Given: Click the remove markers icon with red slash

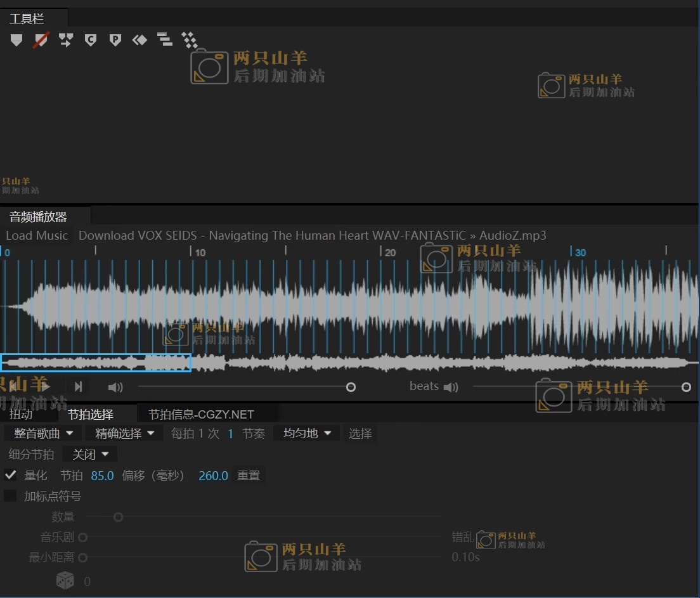Looking at the screenshot, I should tap(41, 41).
